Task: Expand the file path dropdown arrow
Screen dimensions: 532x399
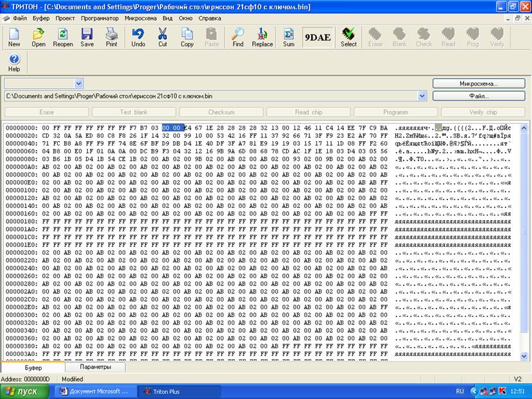Action: pos(422,96)
